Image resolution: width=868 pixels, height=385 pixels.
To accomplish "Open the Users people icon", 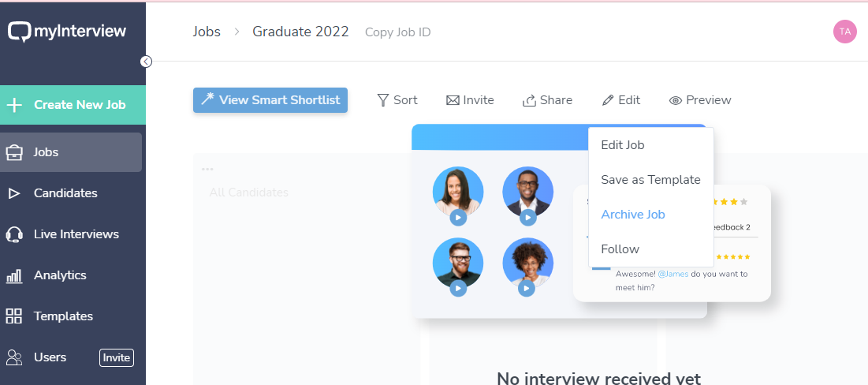I will [x=14, y=357].
